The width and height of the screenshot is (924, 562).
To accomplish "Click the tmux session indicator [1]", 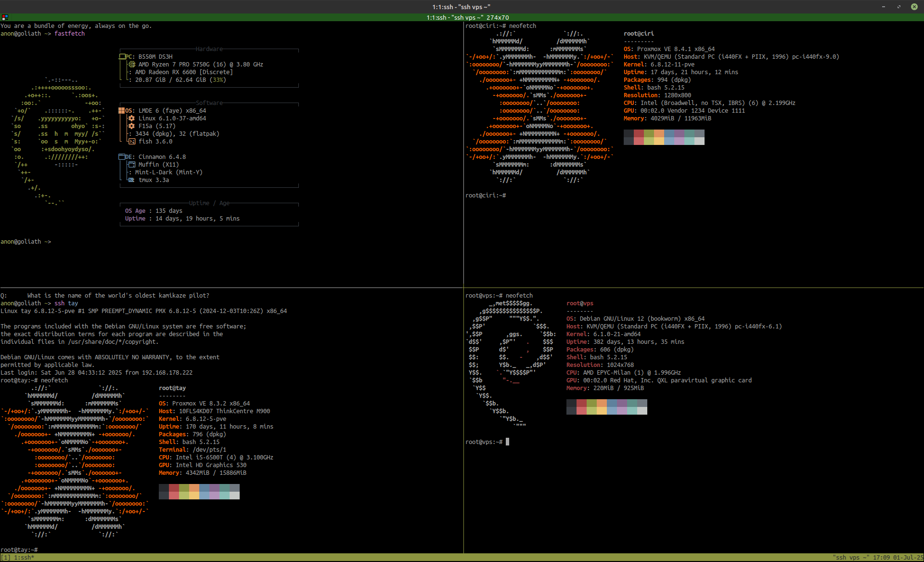I will [5, 558].
